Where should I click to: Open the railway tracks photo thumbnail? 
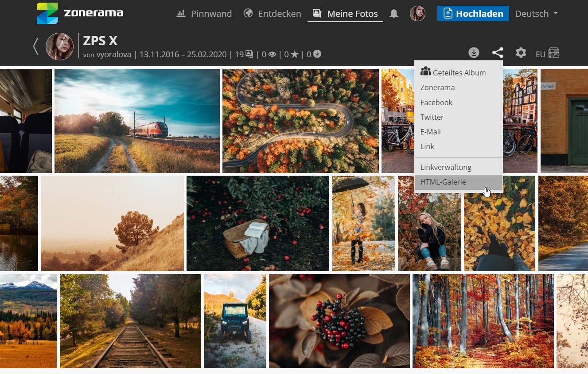click(130, 321)
